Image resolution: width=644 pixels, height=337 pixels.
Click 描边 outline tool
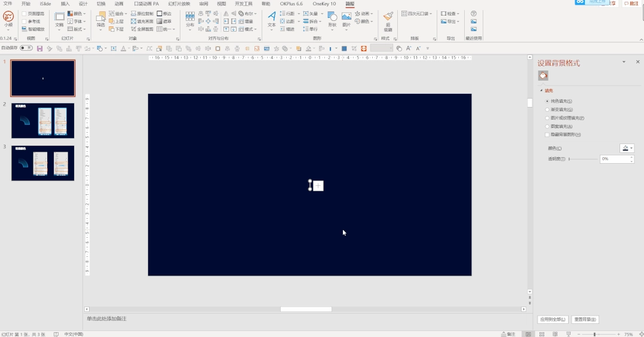click(164, 14)
